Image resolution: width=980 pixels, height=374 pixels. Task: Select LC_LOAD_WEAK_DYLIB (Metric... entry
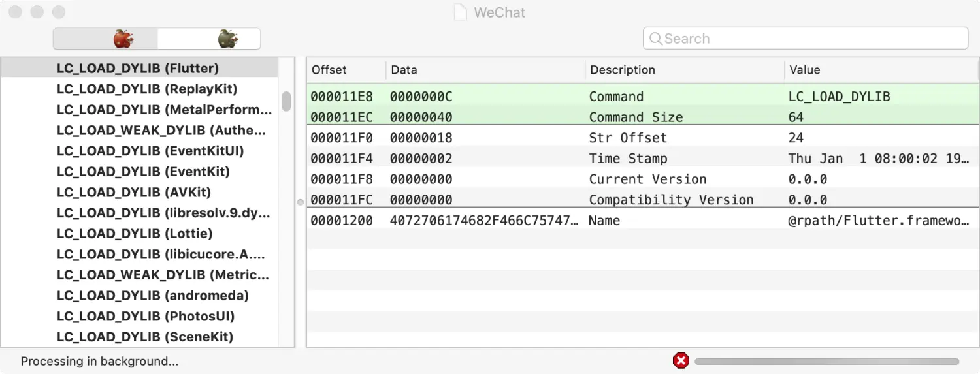[x=163, y=275]
